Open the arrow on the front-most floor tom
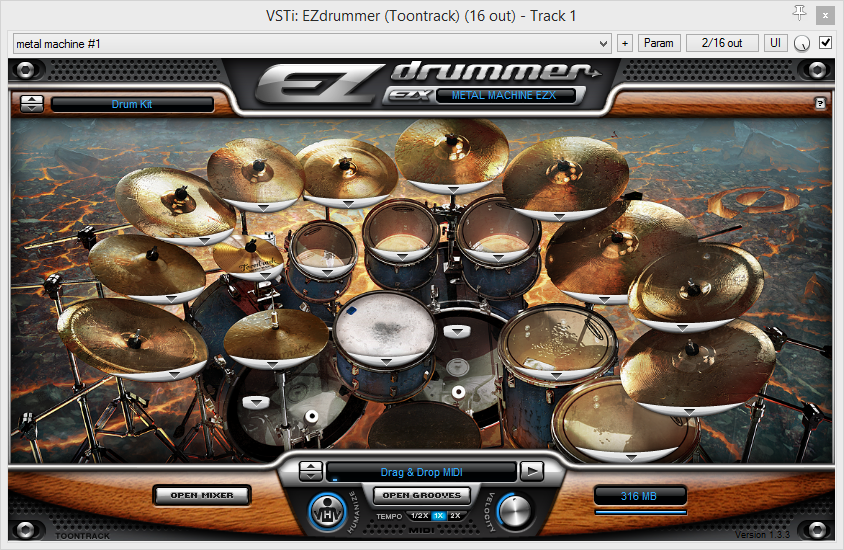The width and height of the screenshot is (844, 550). (631, 458)
